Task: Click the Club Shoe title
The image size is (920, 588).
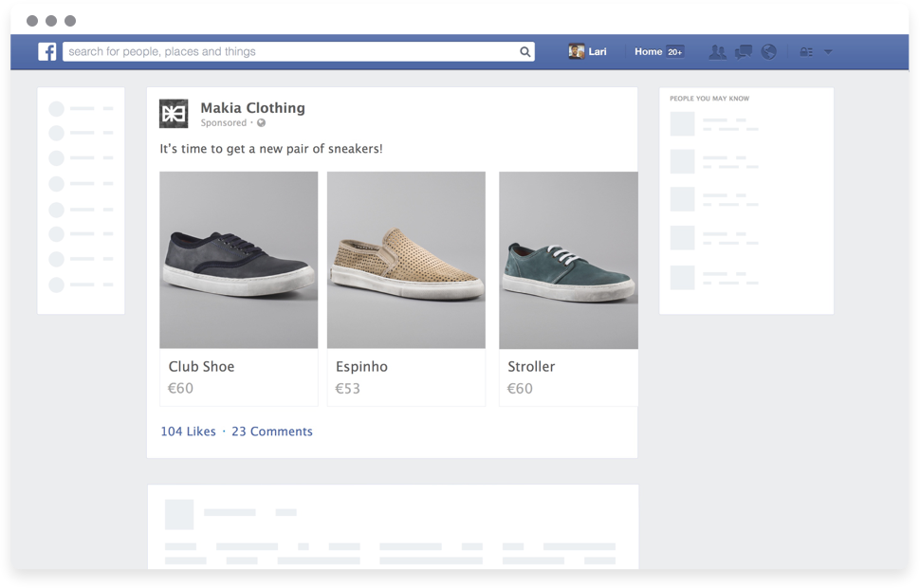Action: pos(201,367)
